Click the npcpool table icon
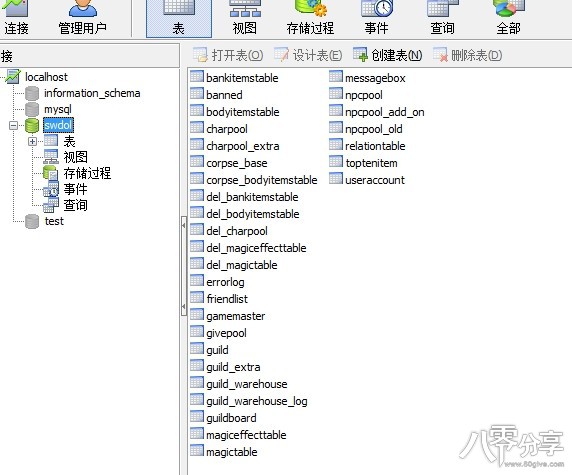The height and width of the screenshot is (475, 572). pyautogui.click(x=336, y=94)
